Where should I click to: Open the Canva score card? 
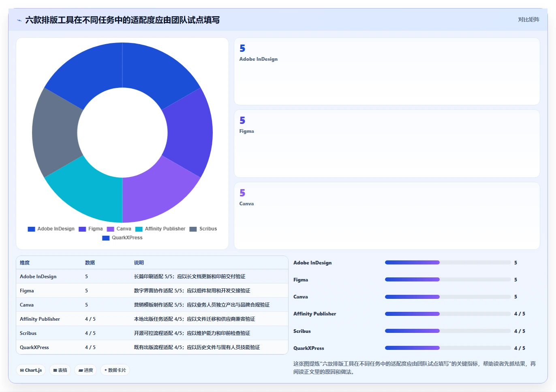coord(387,216)
